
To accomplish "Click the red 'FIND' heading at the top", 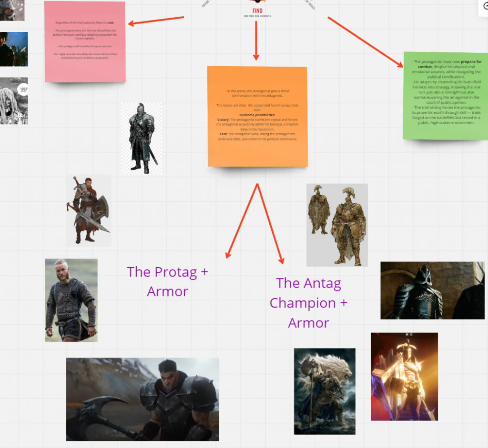I will pos(257,11).
